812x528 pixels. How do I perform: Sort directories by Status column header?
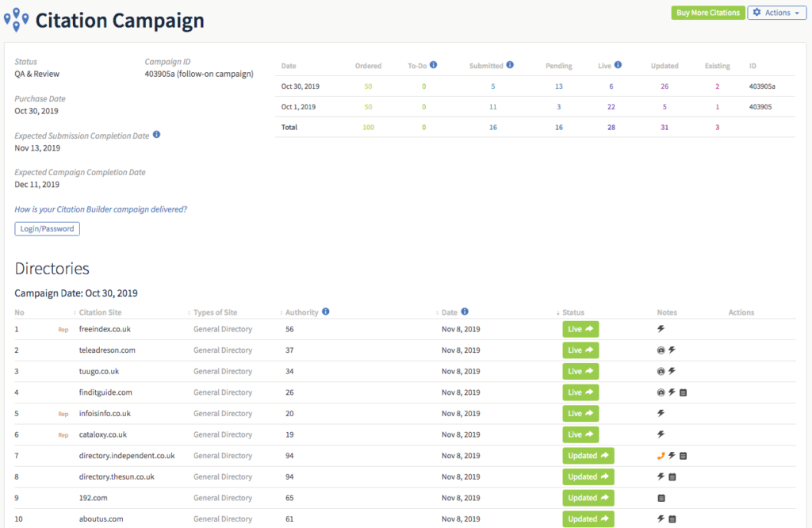[x=573, y=312]
